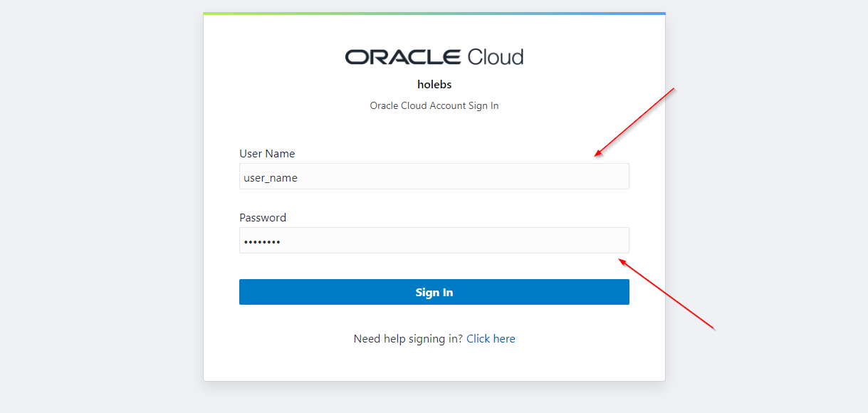The height and width of the screenshot is (413, 868).
Task: Click the holebs tenant name
Action: pyautogui.click(x=434, y=84)
